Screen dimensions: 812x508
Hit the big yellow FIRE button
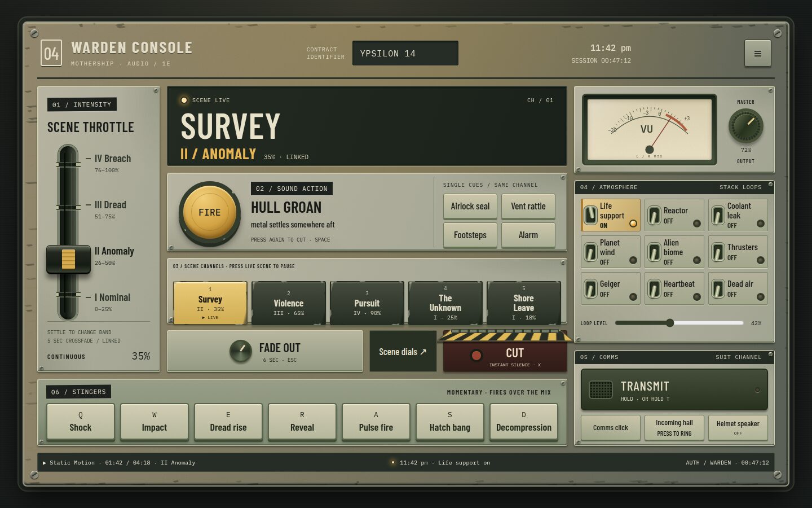[210, 213]
